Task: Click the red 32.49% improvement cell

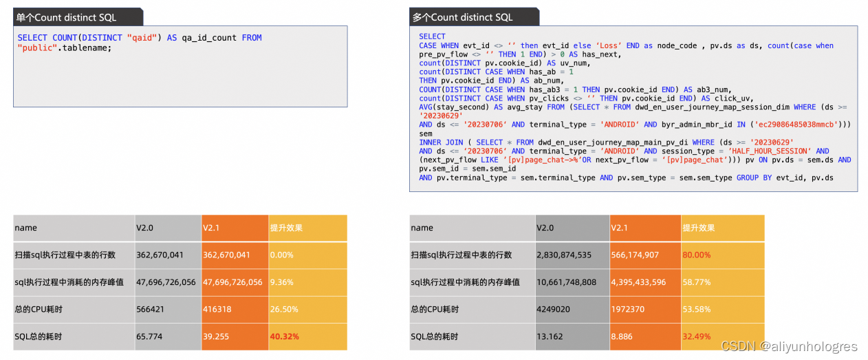Action: point(722,337)
